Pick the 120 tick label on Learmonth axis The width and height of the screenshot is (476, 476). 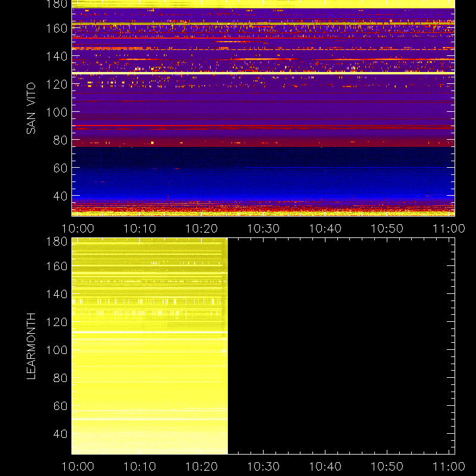tap(57, 322)
